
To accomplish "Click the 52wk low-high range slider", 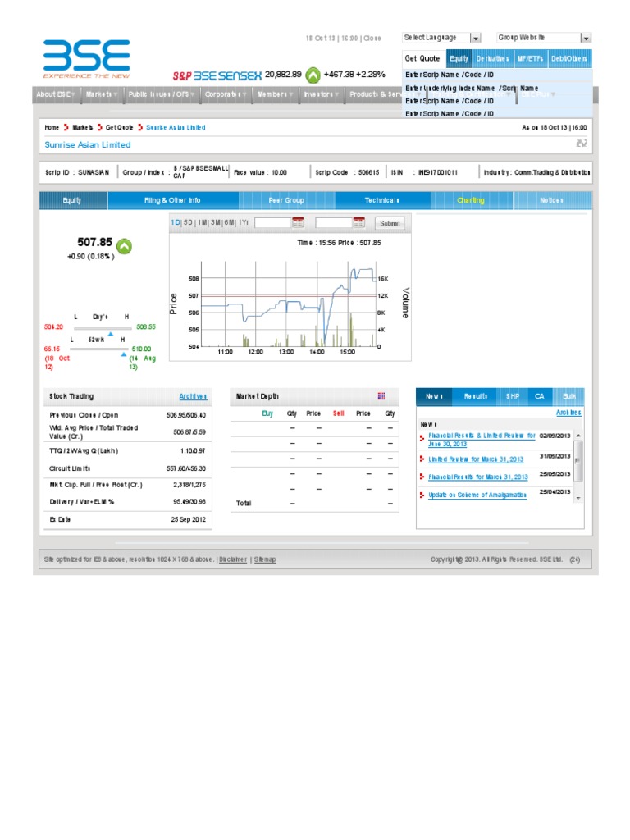I will pos(99,349).
